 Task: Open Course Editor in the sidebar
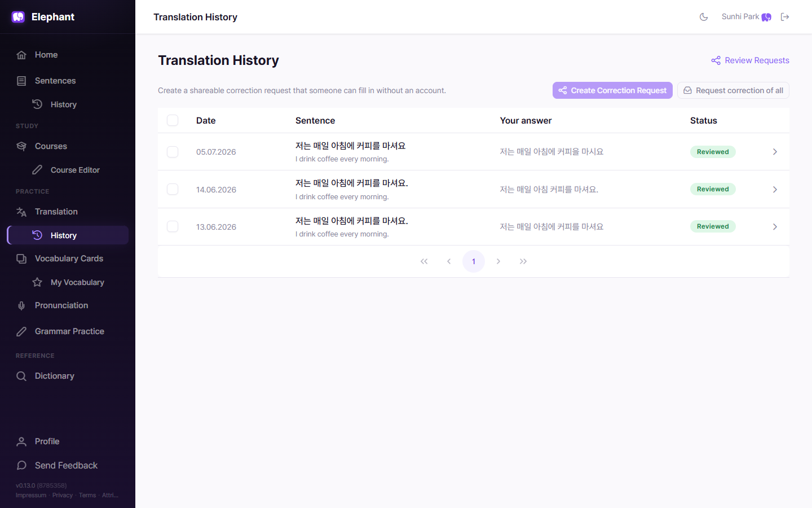[x=68, y=170]
